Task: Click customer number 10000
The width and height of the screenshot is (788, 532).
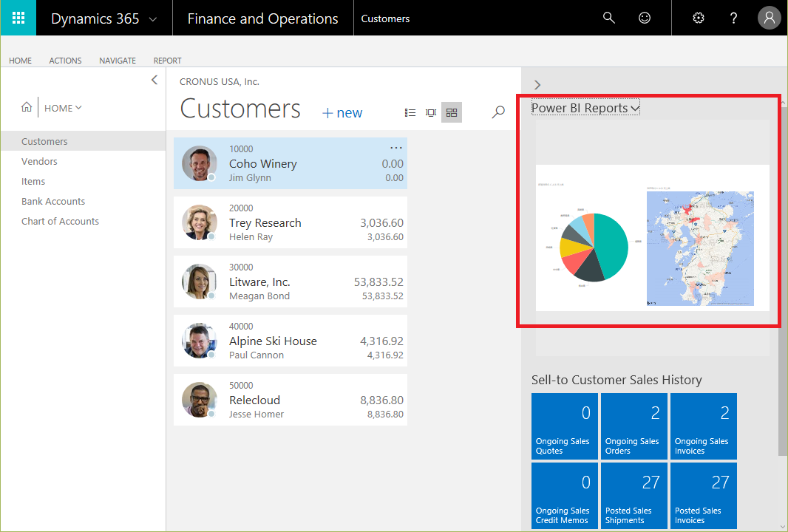Action: [241, 149]
